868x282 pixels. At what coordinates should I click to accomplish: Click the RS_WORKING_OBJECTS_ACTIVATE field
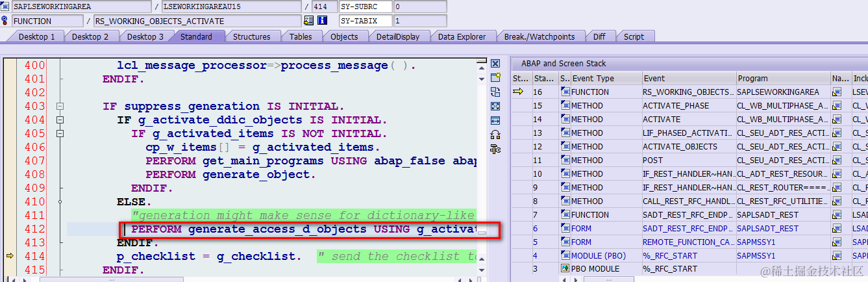click(197, 21)
